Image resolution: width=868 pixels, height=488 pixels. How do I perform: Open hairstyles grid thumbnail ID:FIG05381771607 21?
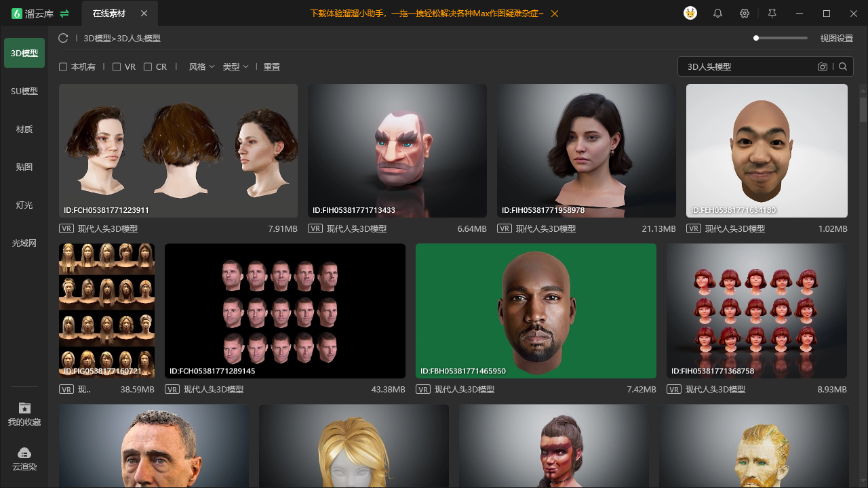tap(106, 311)
